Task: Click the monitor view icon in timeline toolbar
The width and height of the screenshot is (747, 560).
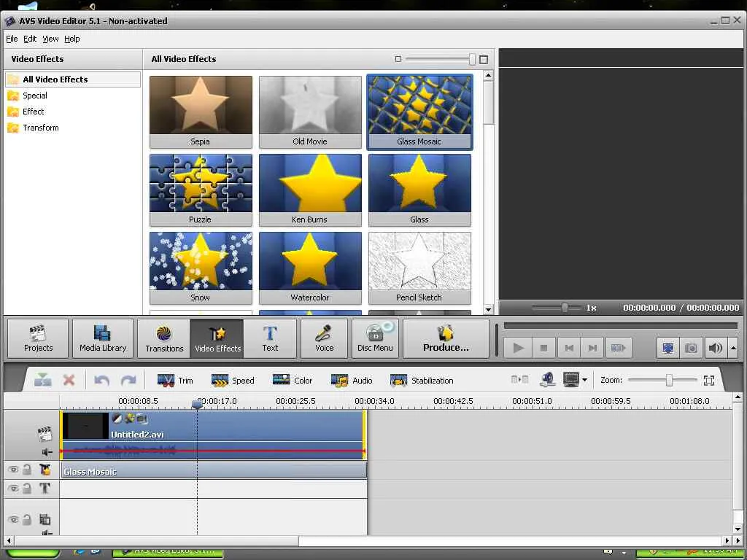Action: [570, 379]
